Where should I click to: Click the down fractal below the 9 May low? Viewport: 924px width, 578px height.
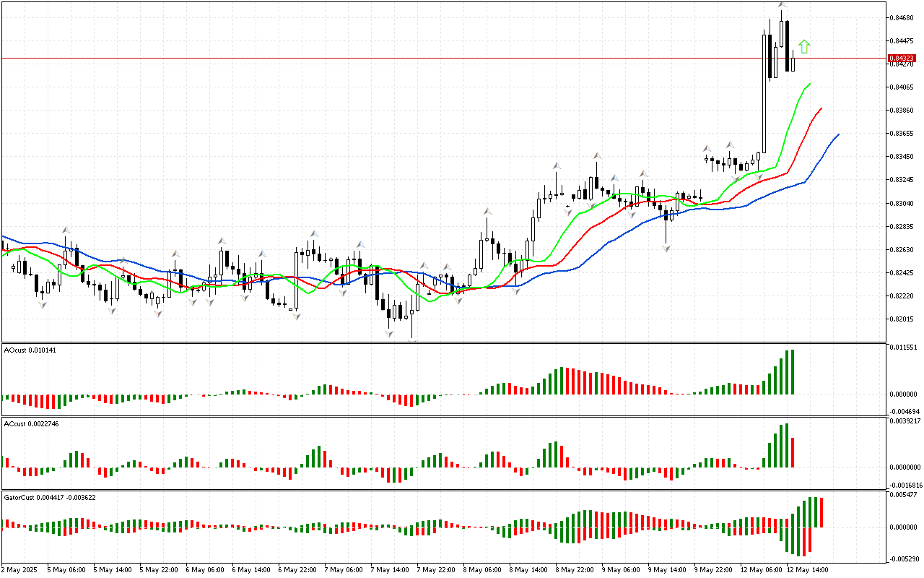tap(666, 248)
